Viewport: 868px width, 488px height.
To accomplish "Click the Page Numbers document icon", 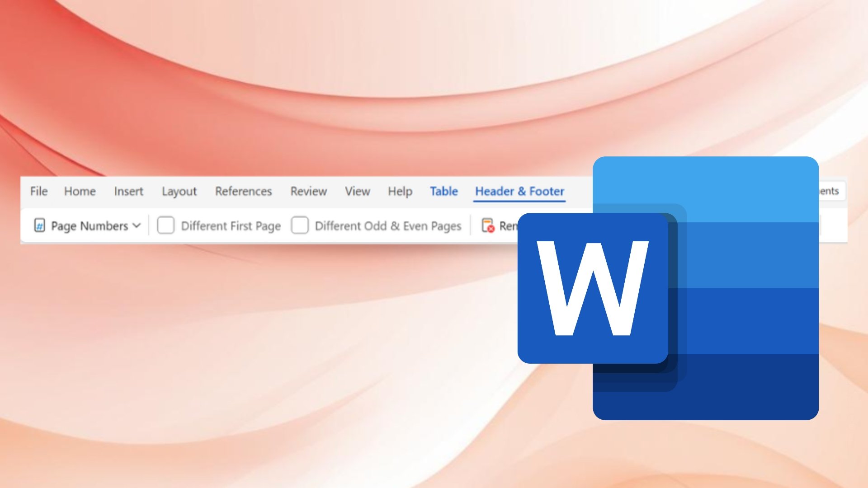I will [x=39, y=225].
